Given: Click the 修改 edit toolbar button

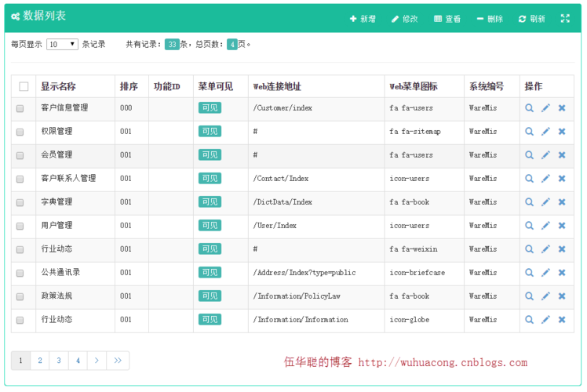Looking at the screenshot, I should (x=404, y=19).
